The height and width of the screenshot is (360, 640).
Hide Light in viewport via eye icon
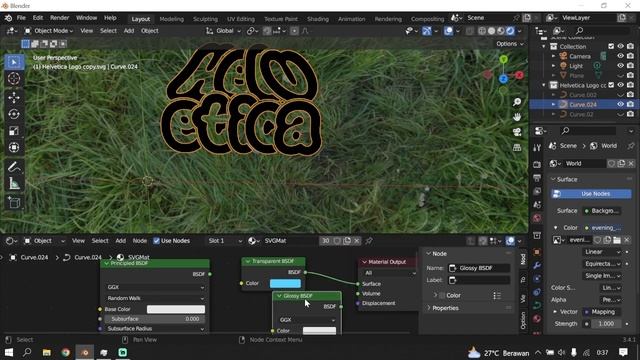[x=620, y=66]
